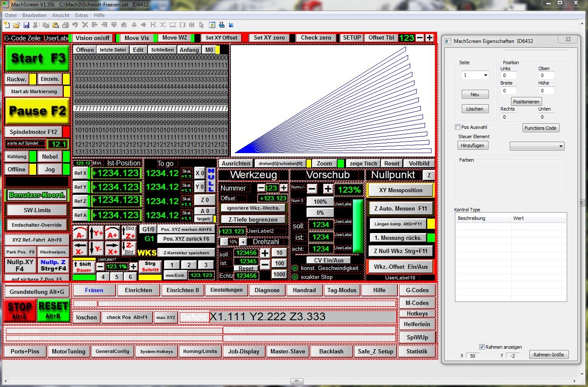Save the screen set using the diskette icon
This screenshot has height=387, width=588.
point(26,25)
